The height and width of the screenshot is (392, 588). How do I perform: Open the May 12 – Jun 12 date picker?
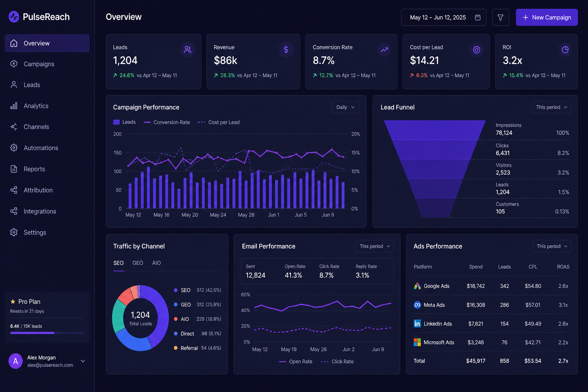444,17
